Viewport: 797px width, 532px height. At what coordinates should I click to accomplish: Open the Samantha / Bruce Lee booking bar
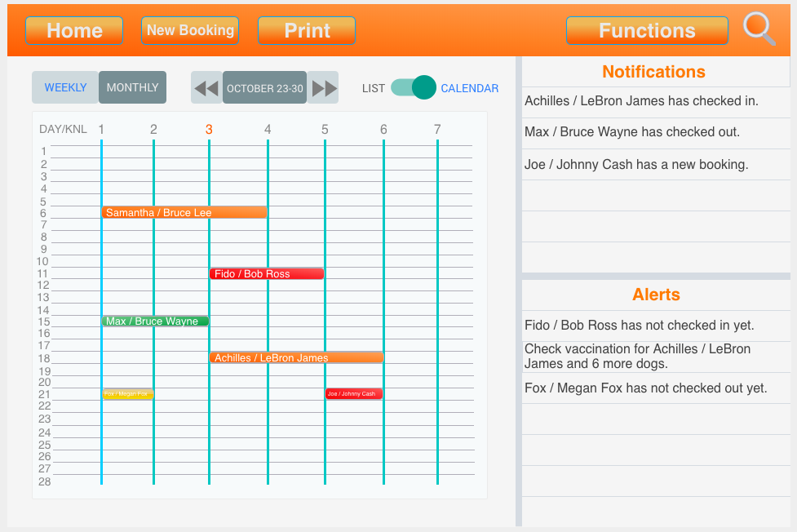(x=184, y=213)
